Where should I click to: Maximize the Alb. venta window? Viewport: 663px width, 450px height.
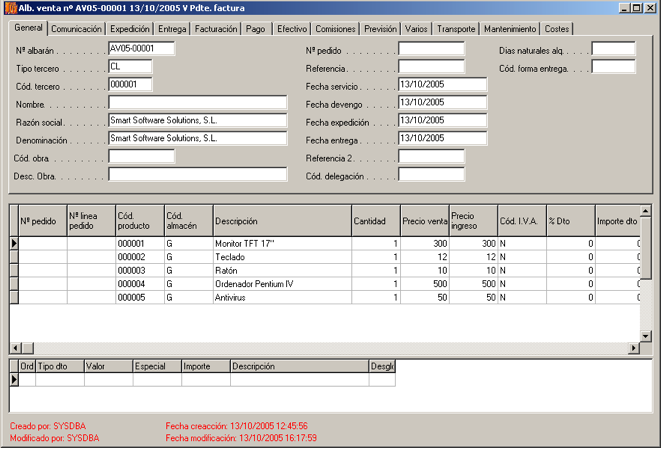point(636,8)
